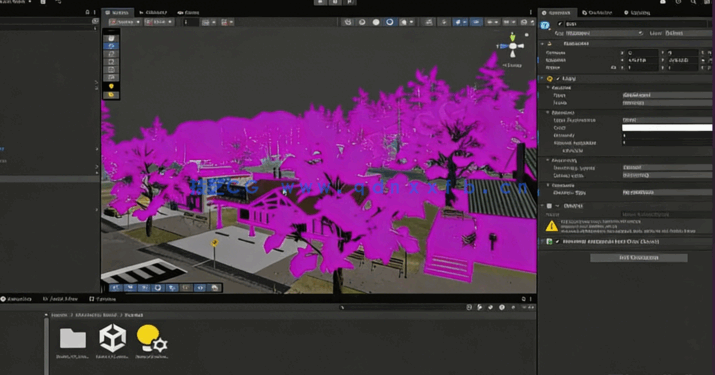Click the blue cube object icon in Inspector

point(545,26)
